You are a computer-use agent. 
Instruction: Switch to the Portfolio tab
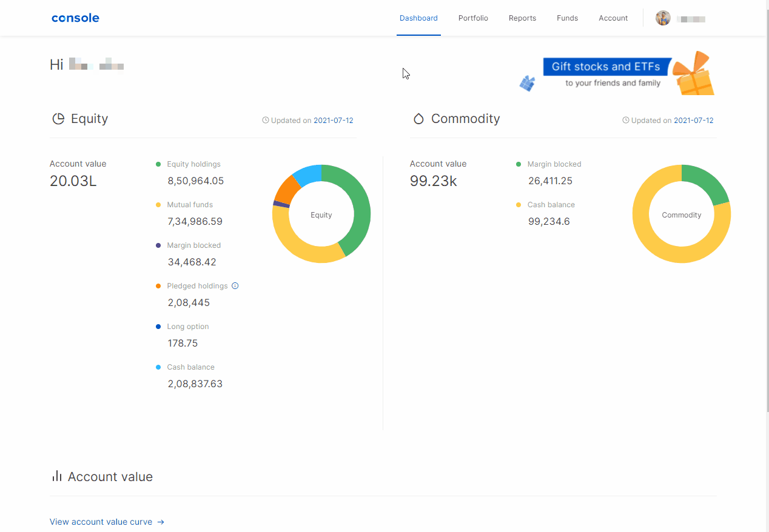click(x=473, y=18)
